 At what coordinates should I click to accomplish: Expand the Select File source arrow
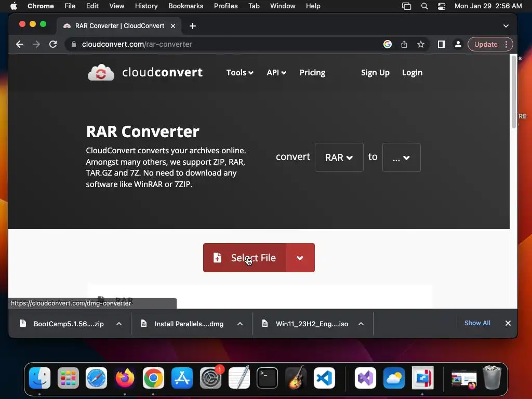[x=300, y=258]
